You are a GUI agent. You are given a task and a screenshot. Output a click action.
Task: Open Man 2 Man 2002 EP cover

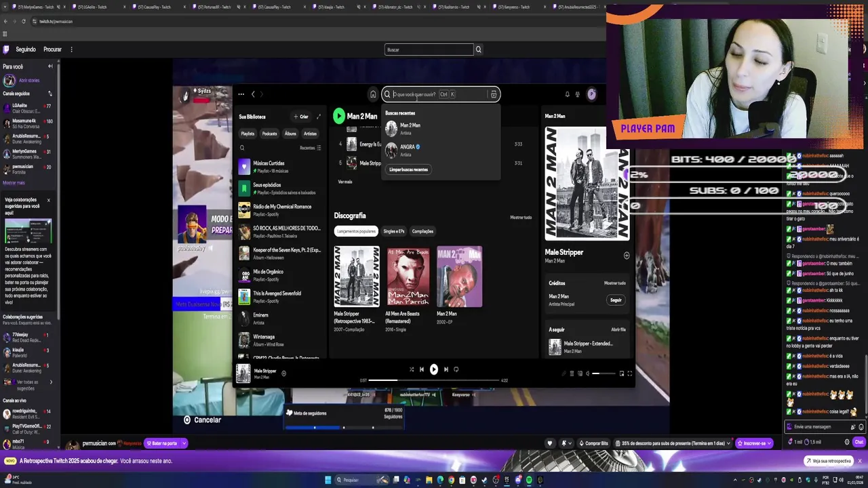(460, 277)
